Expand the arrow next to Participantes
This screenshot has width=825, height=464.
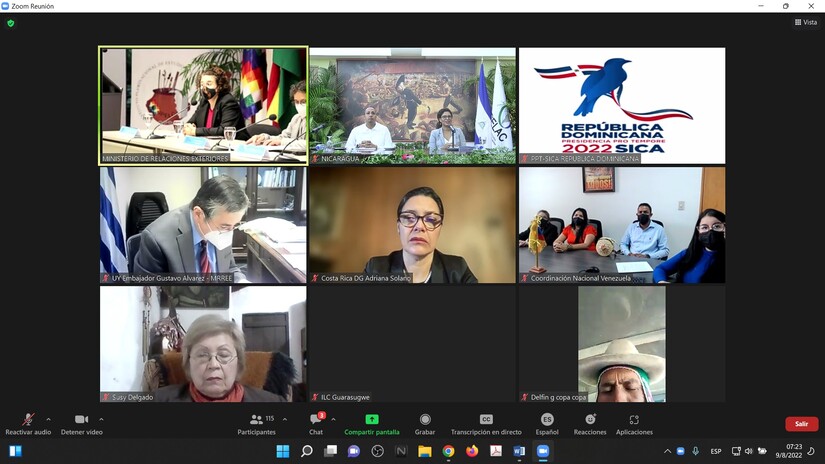click(285, 419)
